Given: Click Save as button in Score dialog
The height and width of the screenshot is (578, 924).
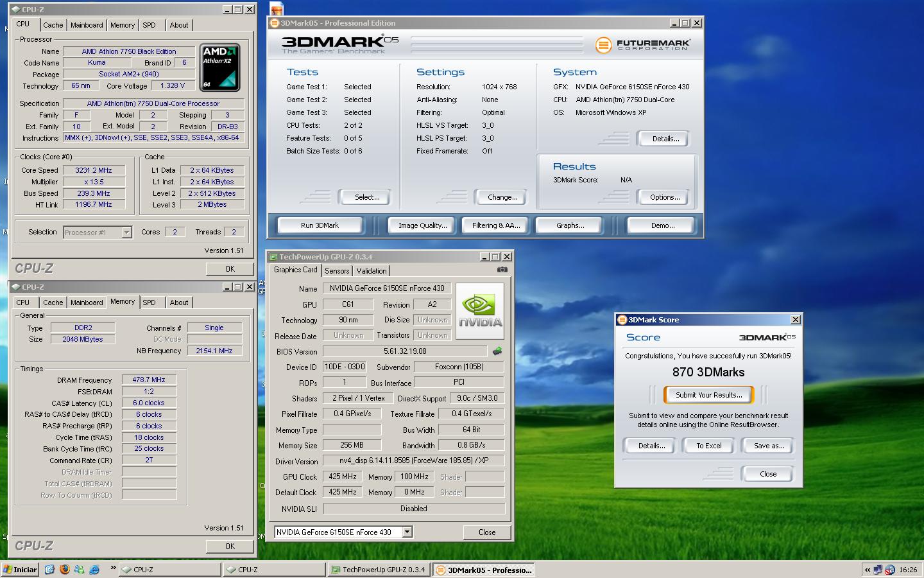Looking at the screenshot, I should 769,446.
